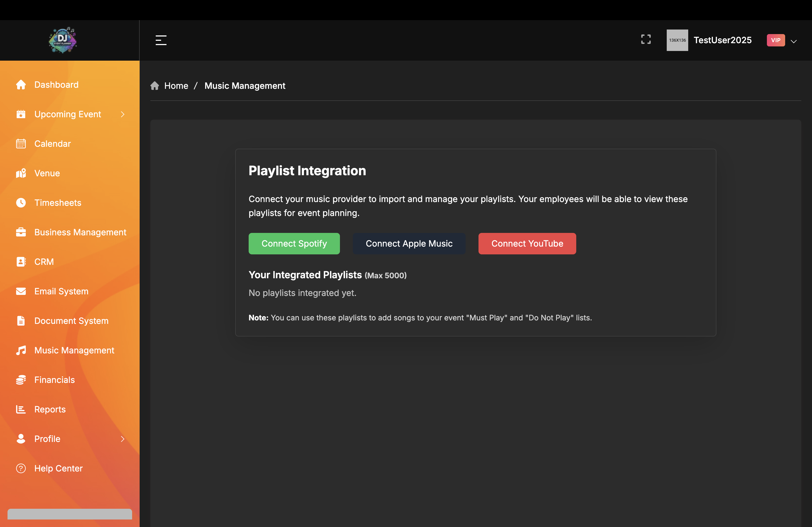Enter fullscreen mode via expand icon
Image resolution: width=812 pixels, height=527 pixels.
[646, 39]
